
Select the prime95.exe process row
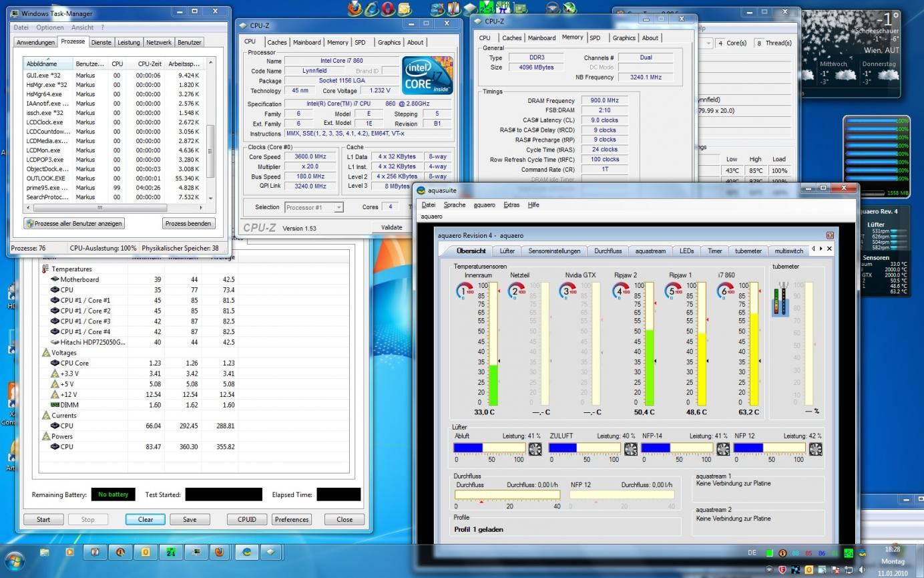115,188
